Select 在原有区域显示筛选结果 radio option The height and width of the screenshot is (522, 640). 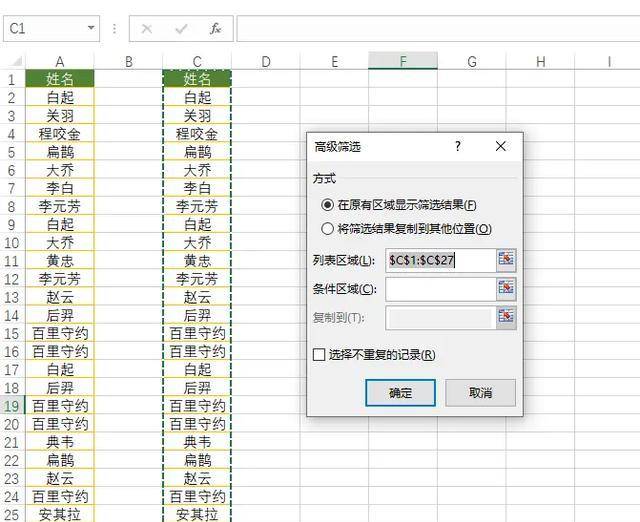[x=327, y=204]
